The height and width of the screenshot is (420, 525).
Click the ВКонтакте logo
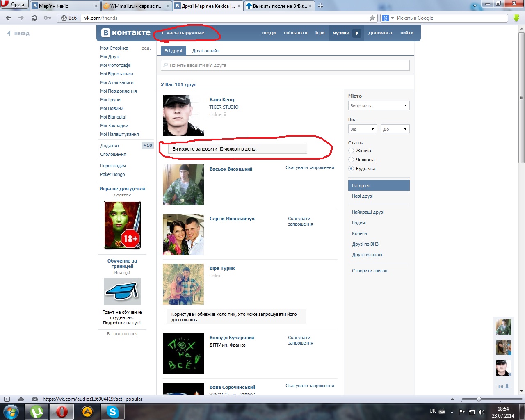(x=126, y=33)
